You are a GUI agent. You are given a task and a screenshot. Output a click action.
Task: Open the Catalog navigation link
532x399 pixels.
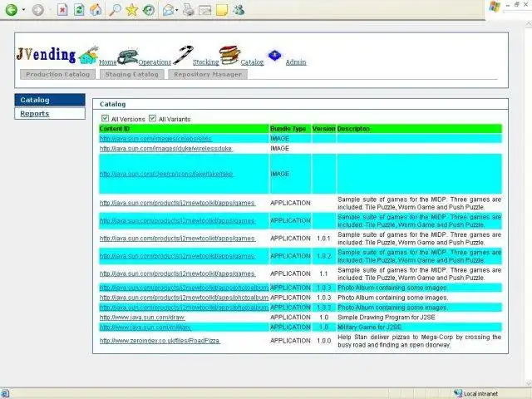coord(252,62)
